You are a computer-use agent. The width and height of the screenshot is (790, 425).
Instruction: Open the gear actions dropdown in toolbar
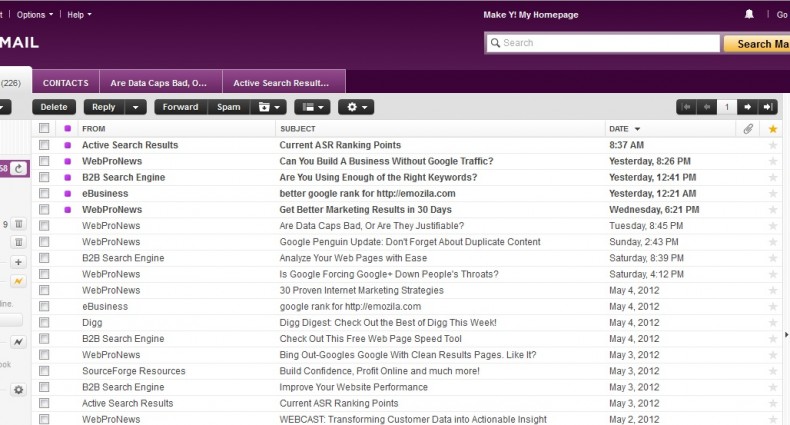coord(355,107)
